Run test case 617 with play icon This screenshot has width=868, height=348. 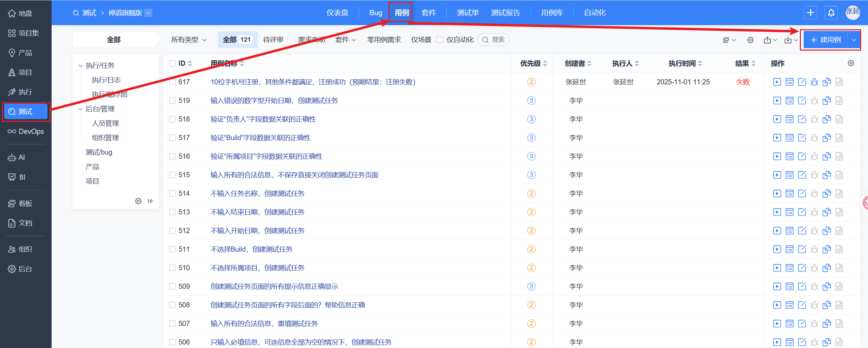tap(777, 82)
